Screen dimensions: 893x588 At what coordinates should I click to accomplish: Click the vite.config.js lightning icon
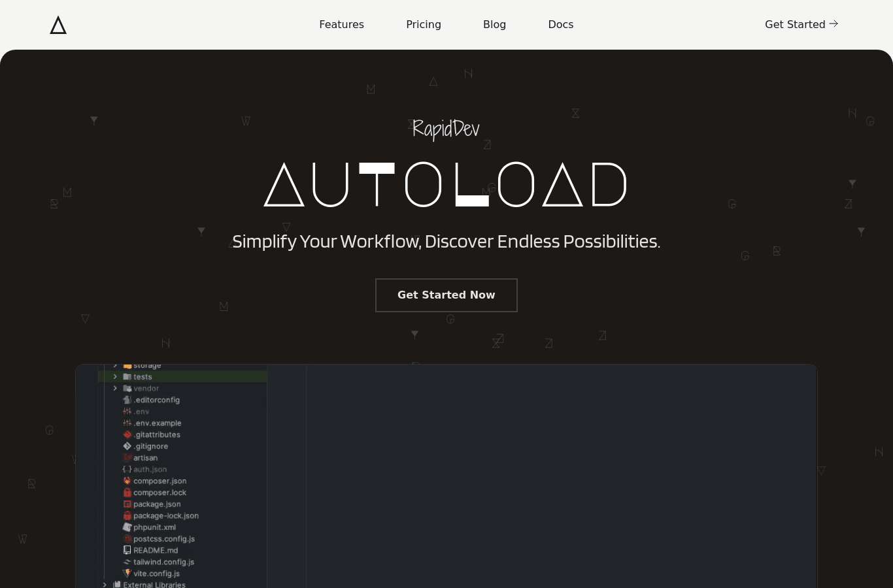[x=127, y=574]
